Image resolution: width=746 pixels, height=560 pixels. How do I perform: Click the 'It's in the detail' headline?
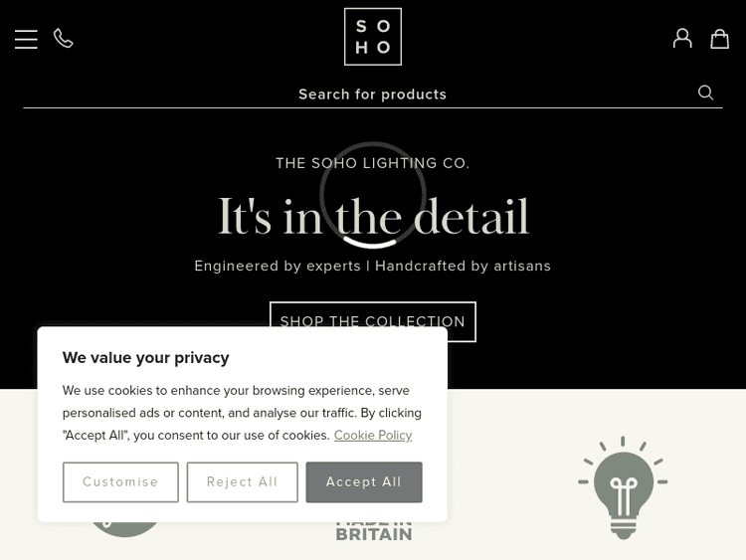pos(373,219)
